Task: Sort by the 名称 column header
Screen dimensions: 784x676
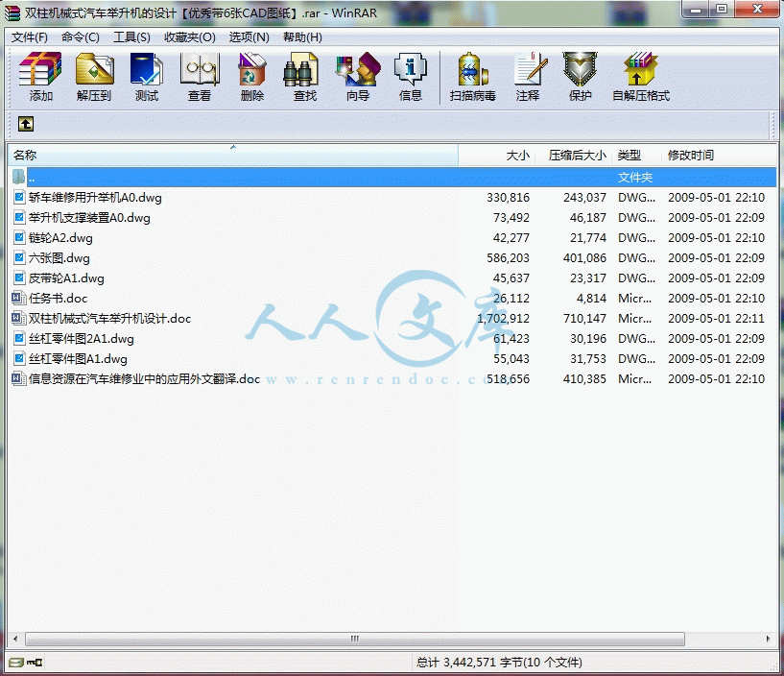Action: (230, 155)
